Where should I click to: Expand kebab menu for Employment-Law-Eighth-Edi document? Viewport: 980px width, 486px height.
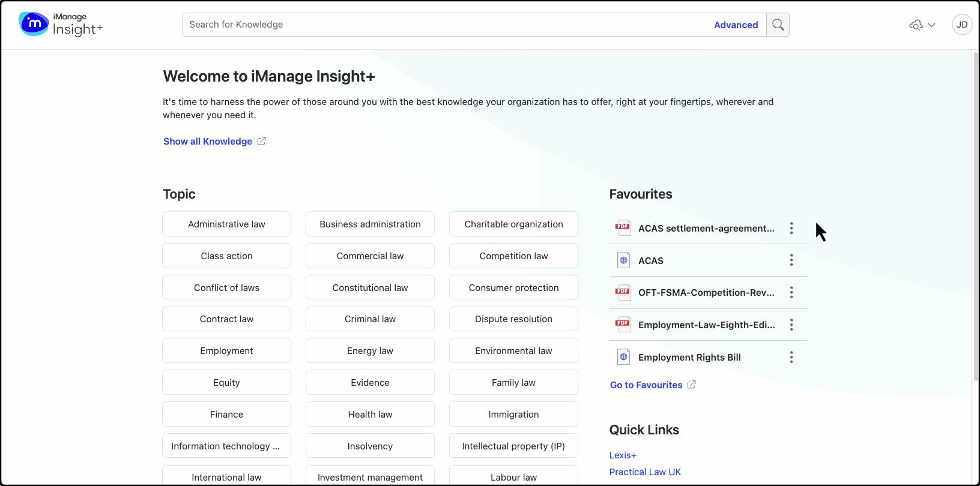pos(791,325)
